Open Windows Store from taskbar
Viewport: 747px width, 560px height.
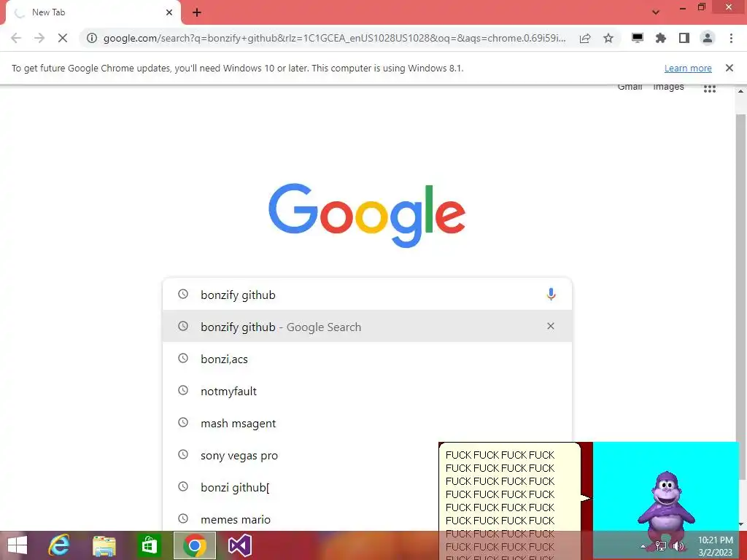pyautogui.click(x=149, y=545)
